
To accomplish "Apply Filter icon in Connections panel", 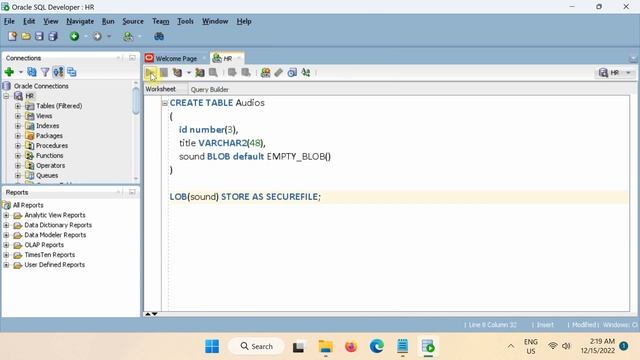I will point(45,72).
